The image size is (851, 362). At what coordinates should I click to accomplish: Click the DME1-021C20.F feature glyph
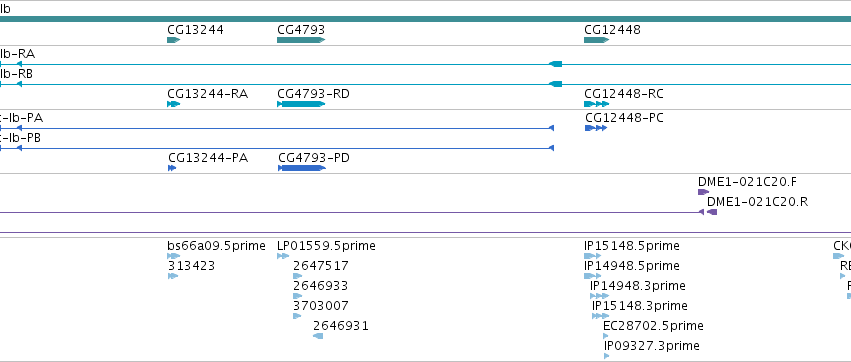click(x=703, y=192)
